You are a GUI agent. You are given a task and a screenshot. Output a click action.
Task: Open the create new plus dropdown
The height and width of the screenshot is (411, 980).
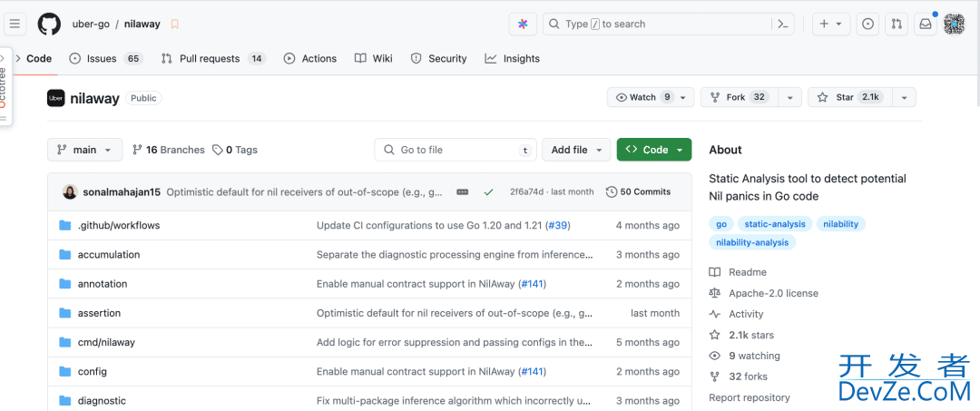click(x=830, y=24)
